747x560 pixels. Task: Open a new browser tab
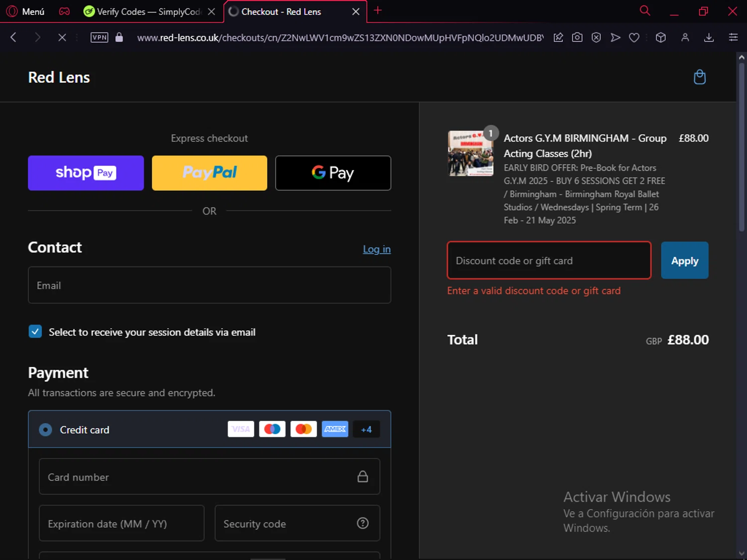tap(378, 10)
